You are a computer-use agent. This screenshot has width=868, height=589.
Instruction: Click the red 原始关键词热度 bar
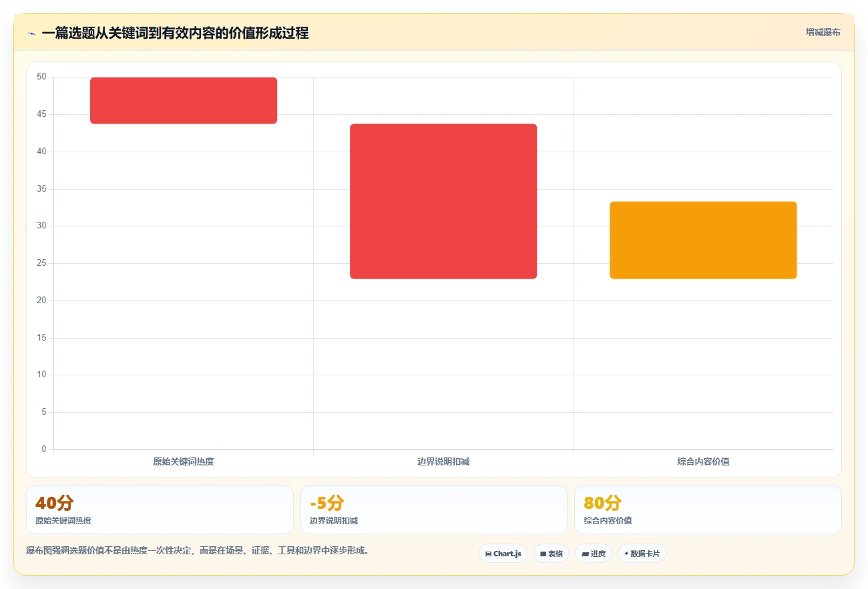pos(184,101)
